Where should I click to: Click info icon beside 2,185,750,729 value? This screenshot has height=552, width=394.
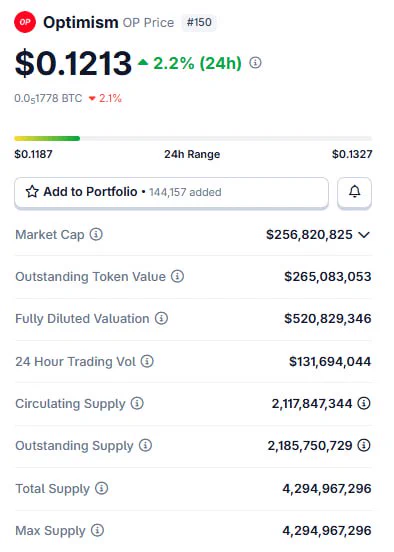pos(364,445)
